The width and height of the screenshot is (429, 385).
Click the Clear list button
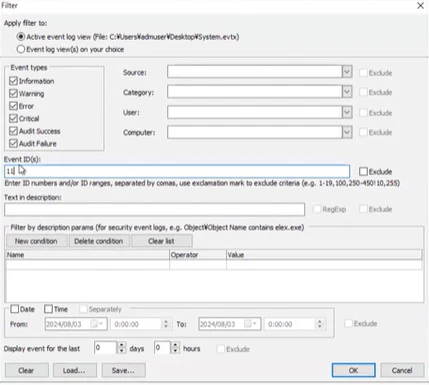[x=162, y=241]
